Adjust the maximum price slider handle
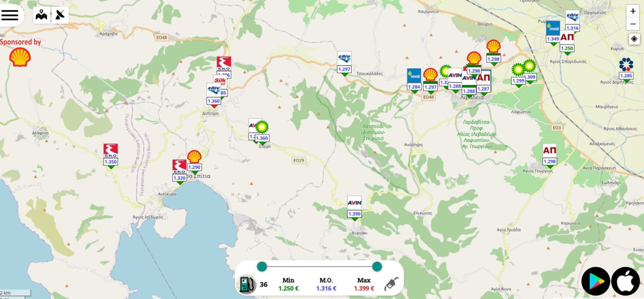Viewport: 644px width, 299px height. coord(377,267)
